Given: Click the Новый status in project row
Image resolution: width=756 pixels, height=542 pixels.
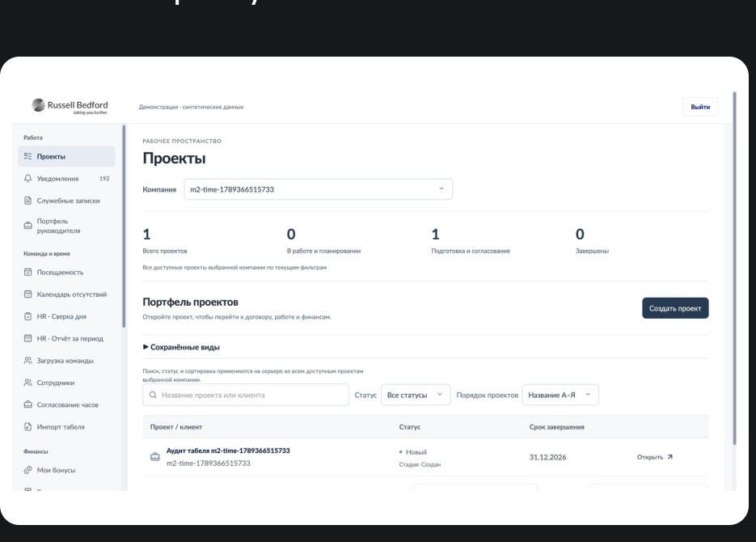Looking at the screenshot, I should coord(413,452).
